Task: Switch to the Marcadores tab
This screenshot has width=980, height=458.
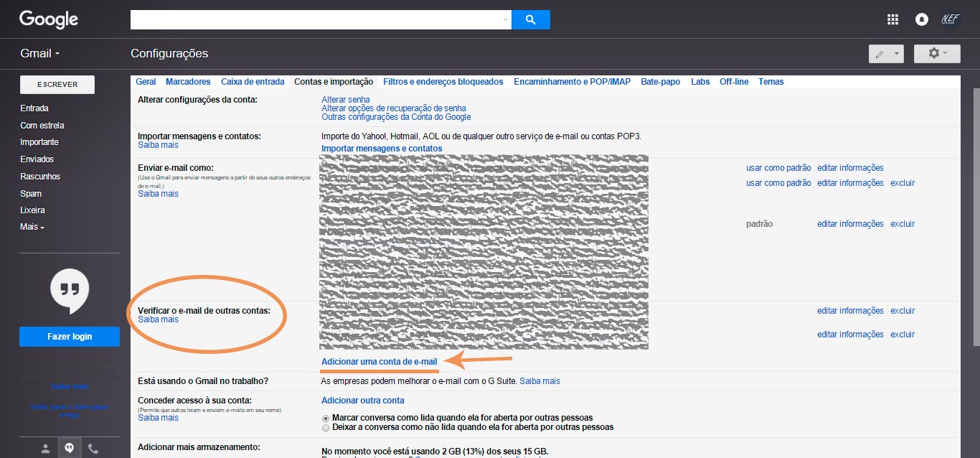Action: (x=188, y=82)
